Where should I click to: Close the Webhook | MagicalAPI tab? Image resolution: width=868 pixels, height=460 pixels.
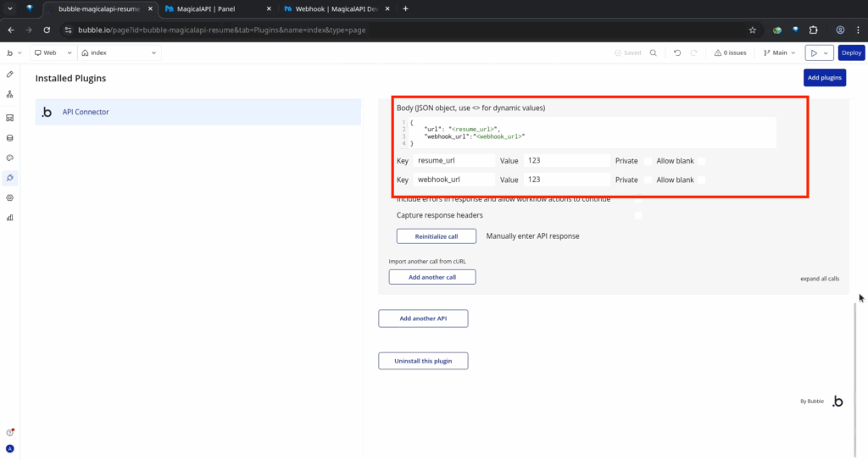(x=387, y=8)
